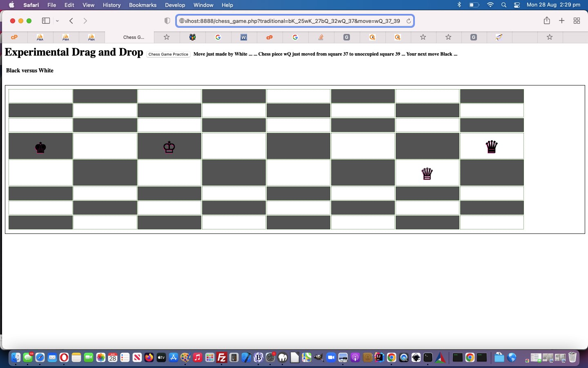Open the Edit menu

[x=69, y=5]
